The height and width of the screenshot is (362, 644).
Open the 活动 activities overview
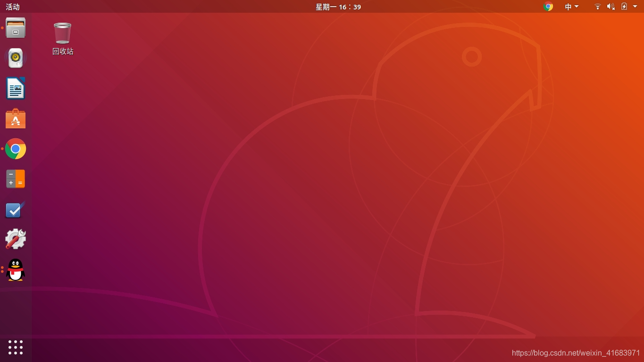coord(13,7)
